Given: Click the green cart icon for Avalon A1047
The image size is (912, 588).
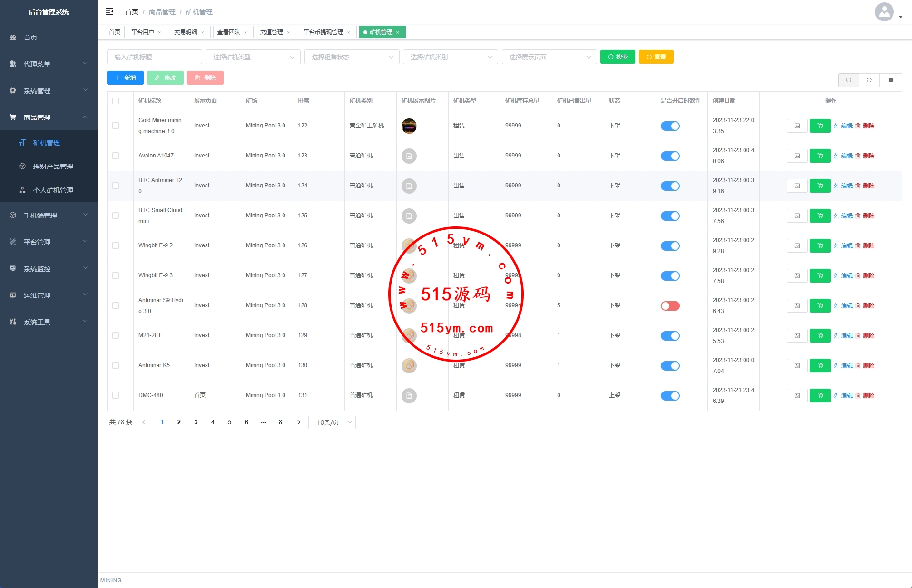Looking at the screenshot, I should 820,156.
